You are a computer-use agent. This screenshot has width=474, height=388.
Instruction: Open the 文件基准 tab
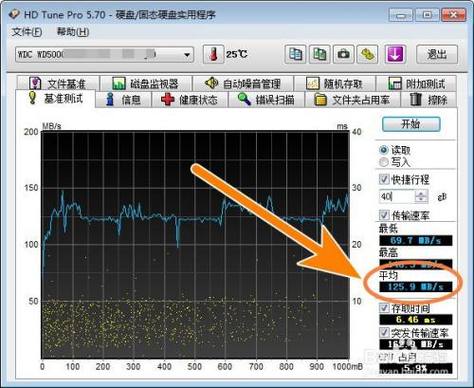click(59, 83)
